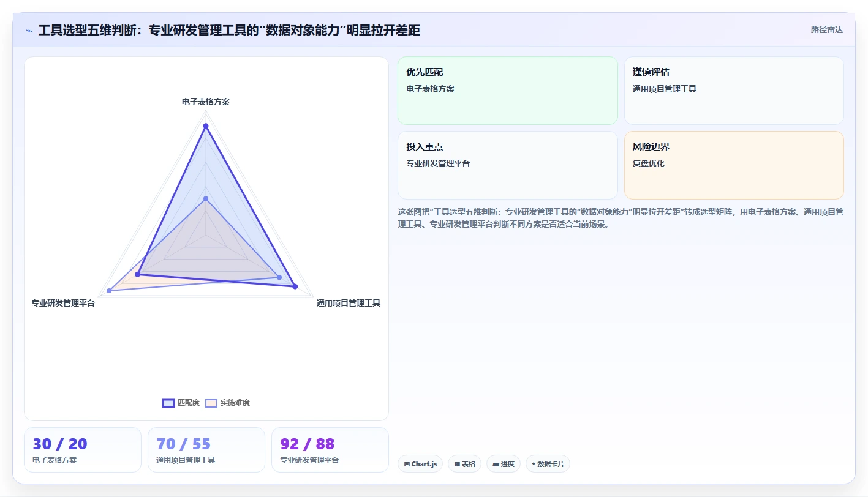Image resolution: width=868 pixels, height=497 pixels.
Task: Click the description paragraph starting 这张图把
Action: (x=621, y=218)
